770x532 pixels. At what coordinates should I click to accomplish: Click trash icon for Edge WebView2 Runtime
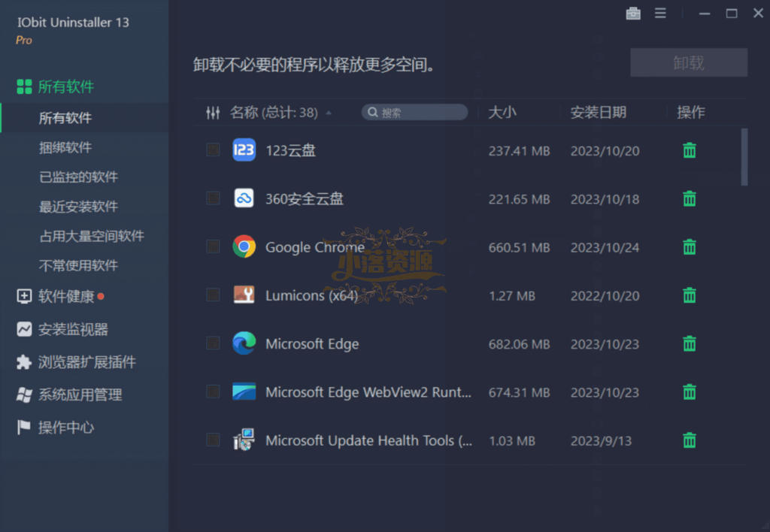pyautogui.click(x=690, y=392)
